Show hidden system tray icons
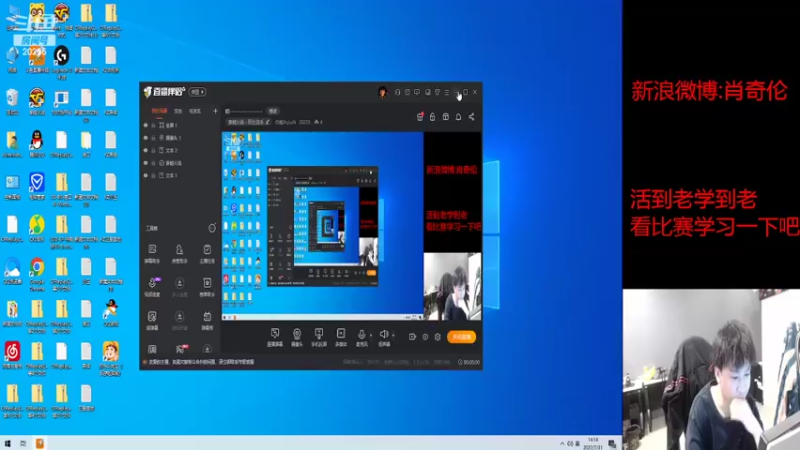The width and height of the screenshot is (800, 450). pos(562,443)
